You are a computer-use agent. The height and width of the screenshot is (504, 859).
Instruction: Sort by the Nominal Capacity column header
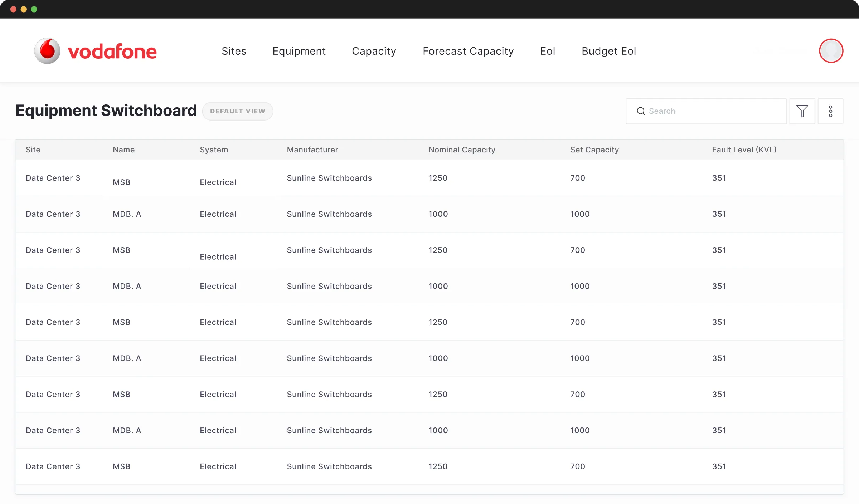click(x=462, y=150)
